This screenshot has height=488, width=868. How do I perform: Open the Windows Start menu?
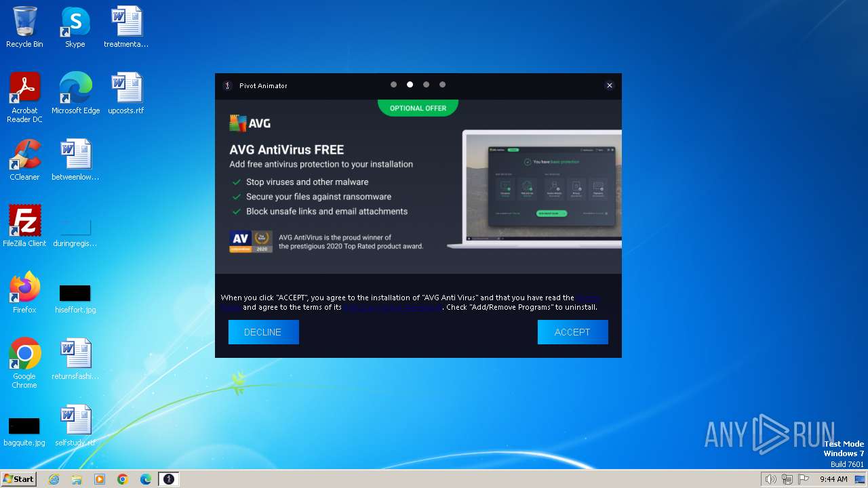click(x=19, y=479)
